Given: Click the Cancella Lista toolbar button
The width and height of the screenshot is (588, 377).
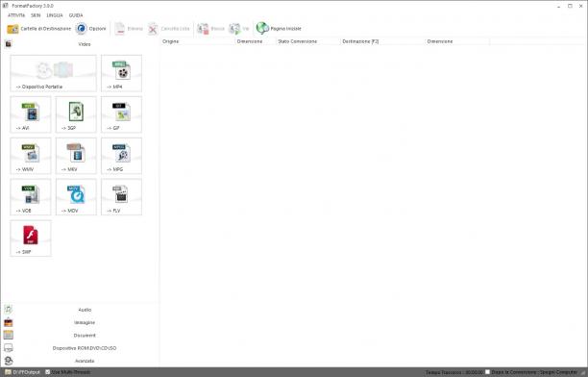Looking at the screenshot, I should (x=168, y=29).
